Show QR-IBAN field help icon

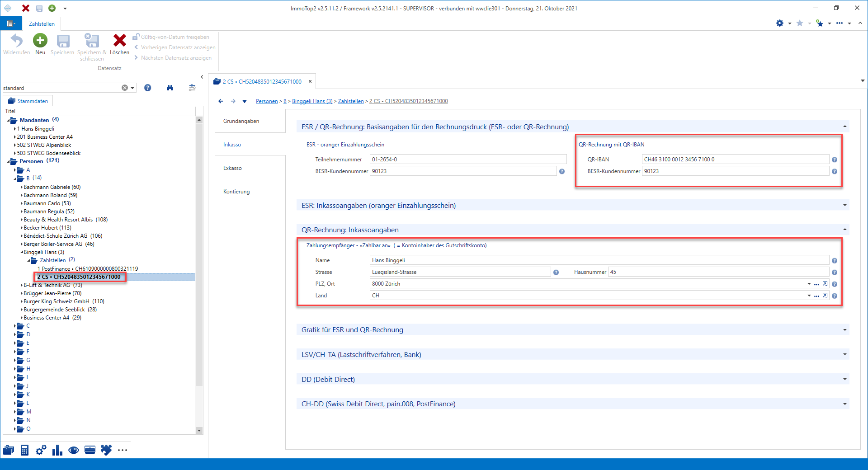point(835,160)
